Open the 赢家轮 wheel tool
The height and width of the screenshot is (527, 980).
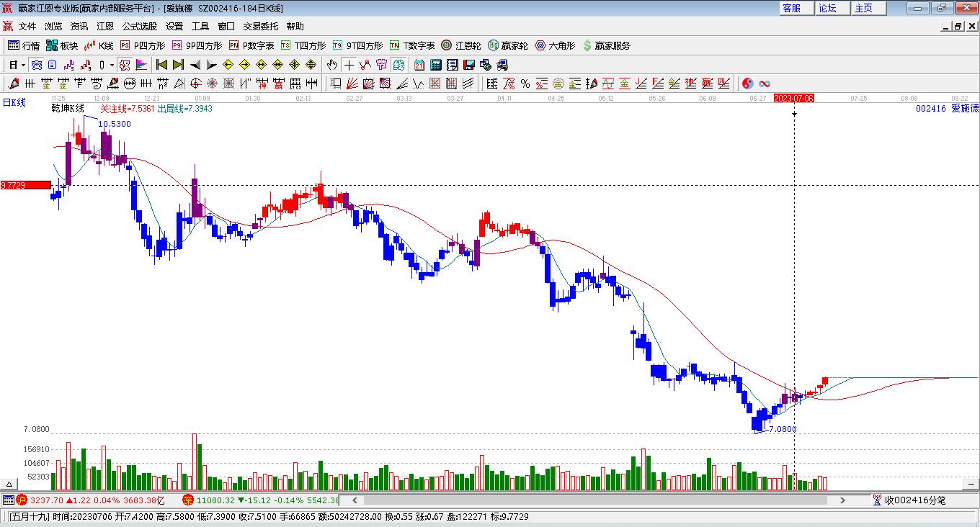click(x=508, y=45)
